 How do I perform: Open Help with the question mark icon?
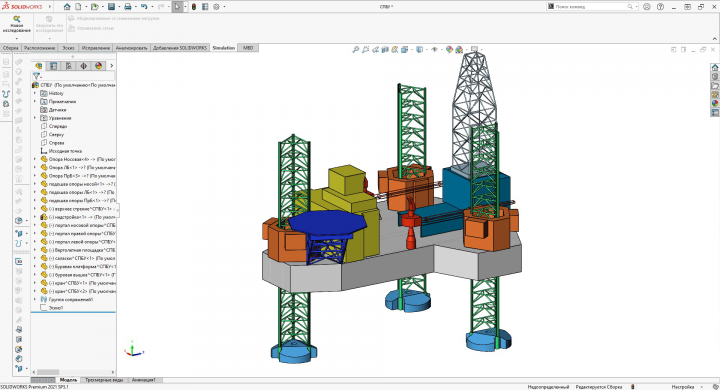pos(660,6)
